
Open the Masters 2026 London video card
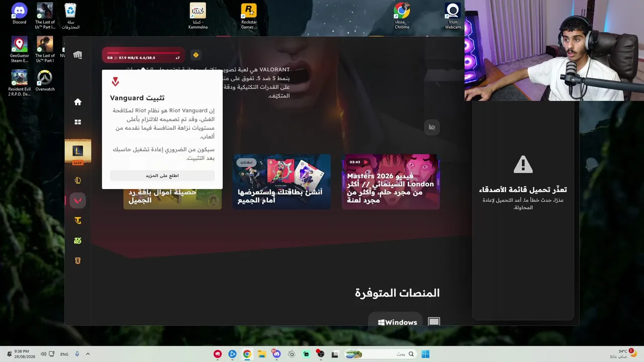tap(391, 182)
